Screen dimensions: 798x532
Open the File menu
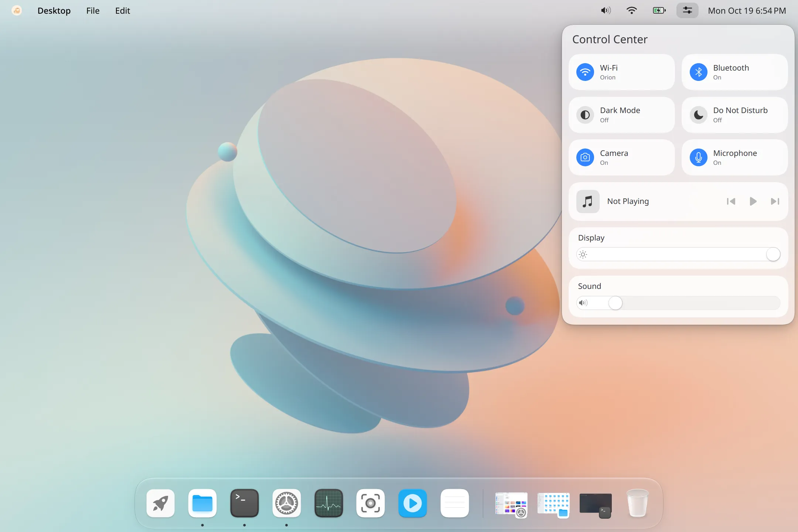pos(93,11)
